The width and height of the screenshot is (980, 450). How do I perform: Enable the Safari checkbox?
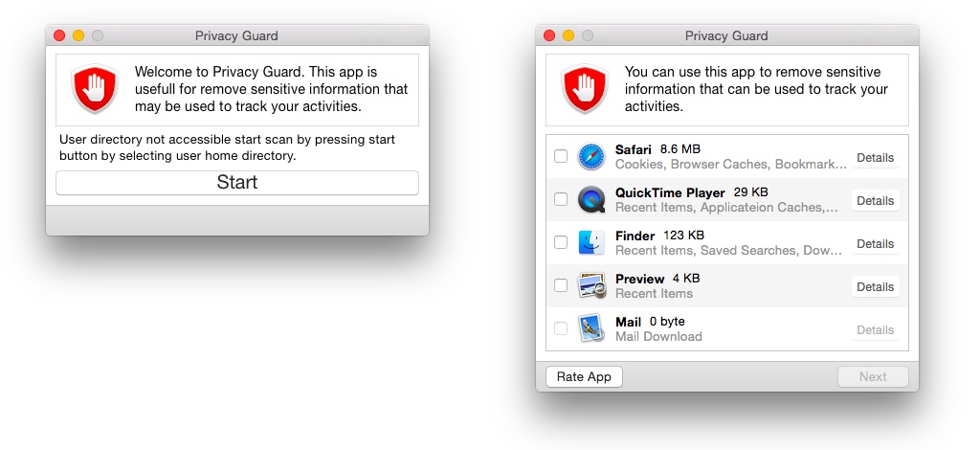point(561,157)
